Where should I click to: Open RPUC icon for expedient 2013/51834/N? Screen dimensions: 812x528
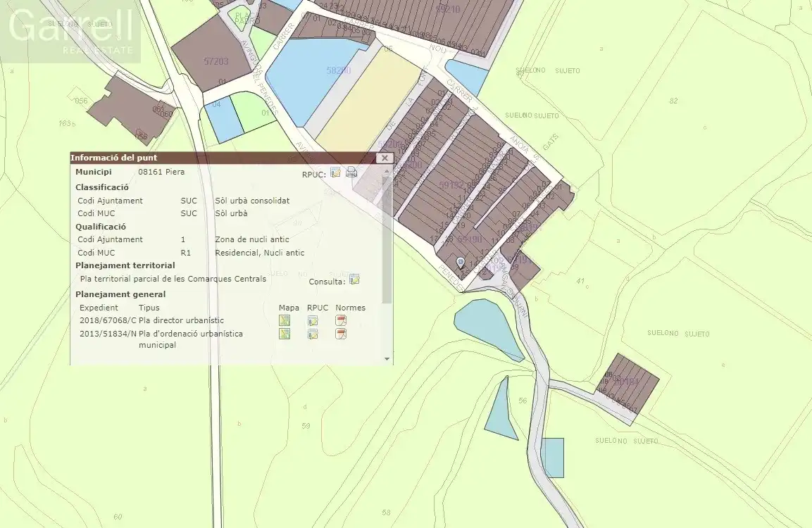313,334
